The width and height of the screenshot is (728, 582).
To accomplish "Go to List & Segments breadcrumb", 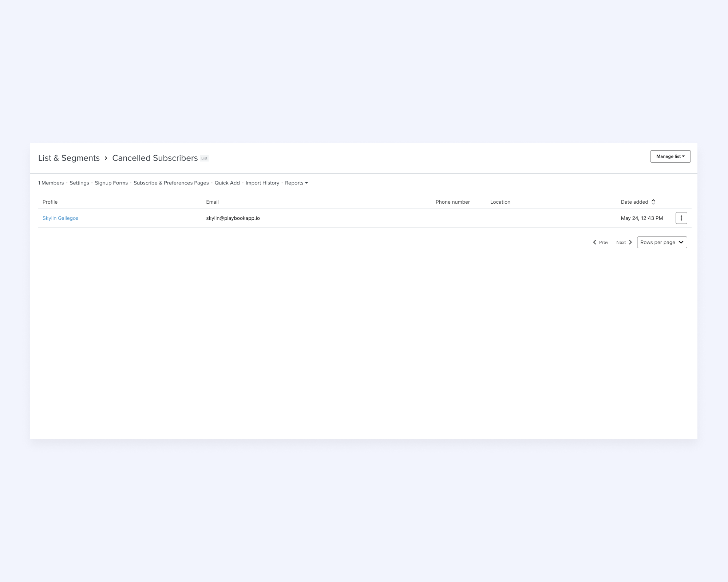I will (69, 158).
